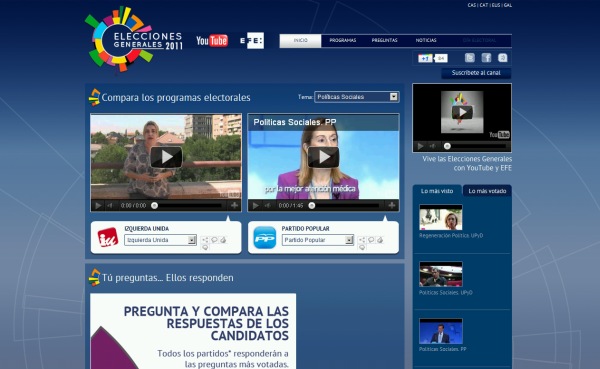Click the Suscríbete al canal button
Viewport: 600px width, 369px height.
click(476, 73)
